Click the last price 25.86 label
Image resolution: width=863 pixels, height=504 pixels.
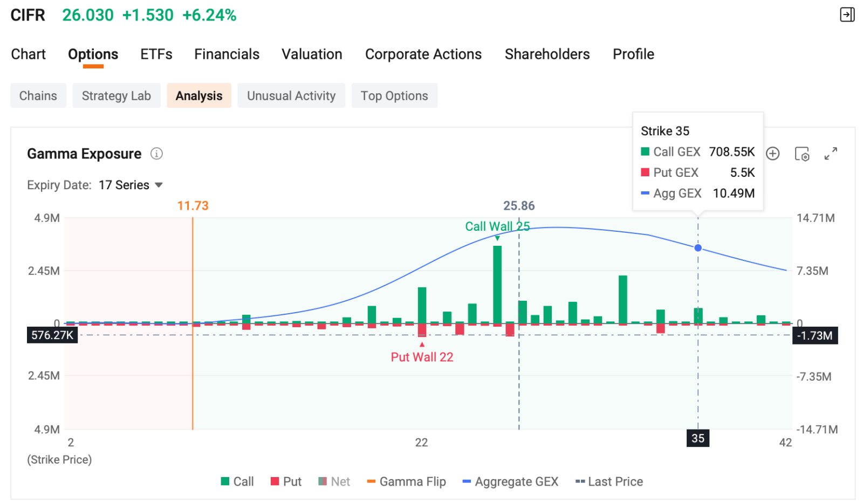click(519, 206)
